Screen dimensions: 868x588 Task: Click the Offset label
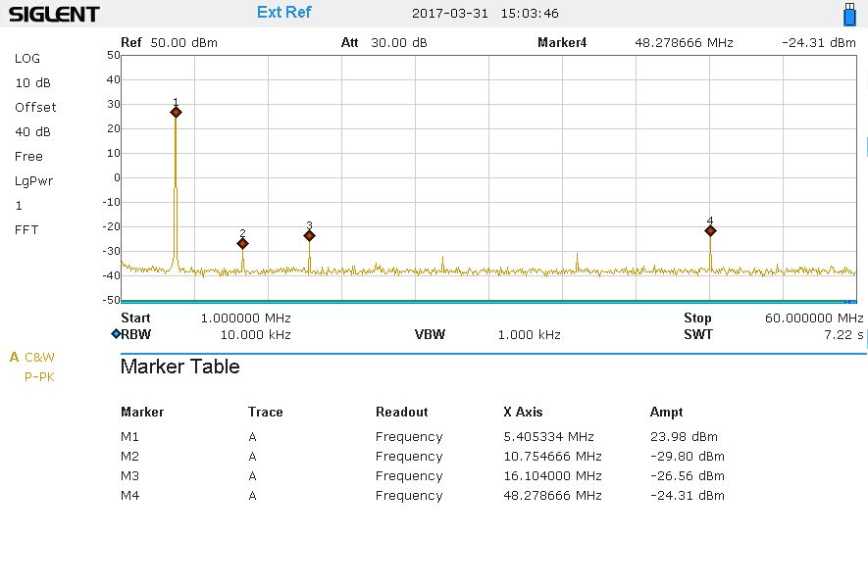tap(35, 108)
